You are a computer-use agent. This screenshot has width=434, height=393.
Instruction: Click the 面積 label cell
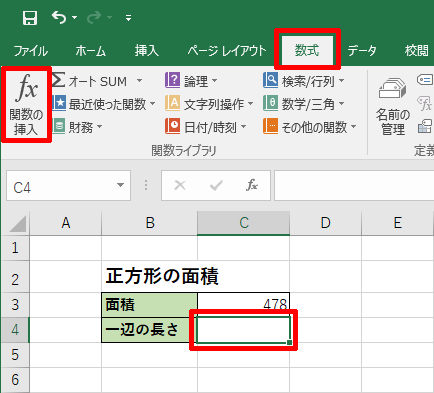click(x=150, y=305)
